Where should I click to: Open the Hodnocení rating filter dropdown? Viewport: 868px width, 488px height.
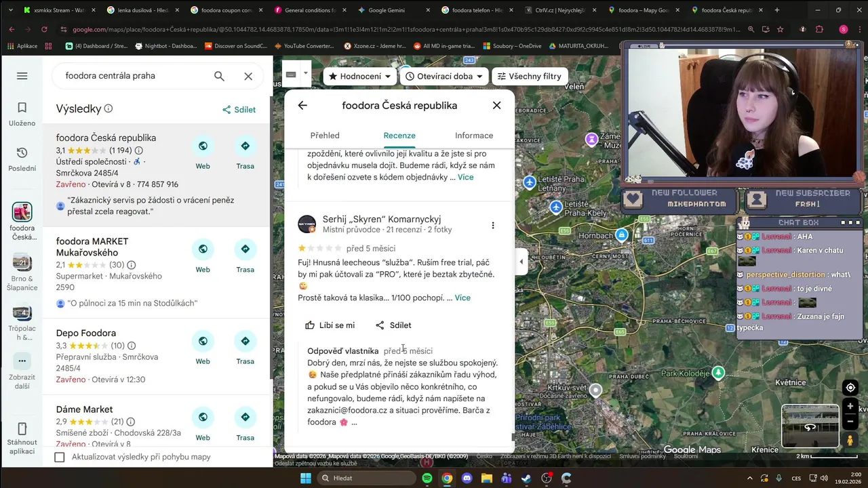pos(360,77)
